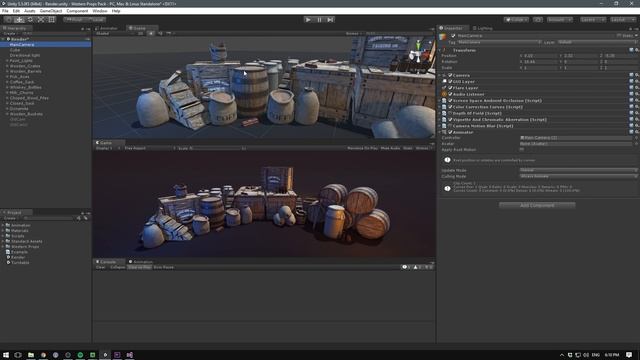Viewport: 640px width, 360px height.
Task: Switch to the Animator tab
Action: point(107,28)
